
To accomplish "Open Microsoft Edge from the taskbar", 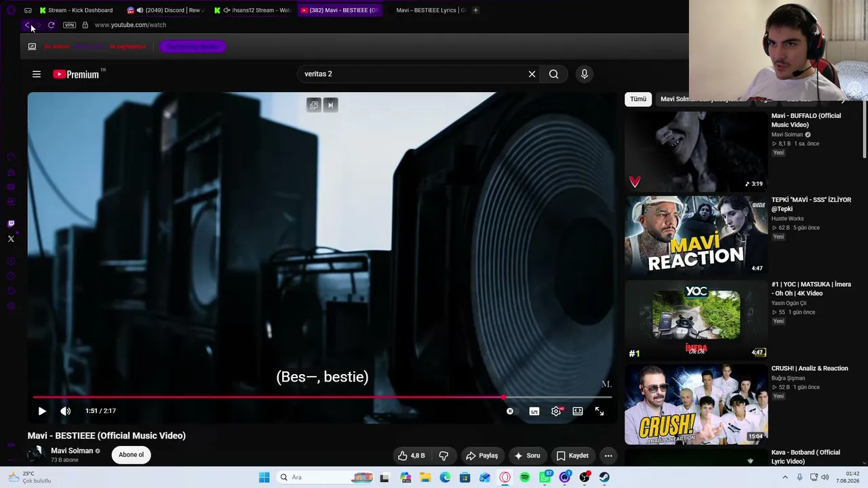I will coord(445,477).
